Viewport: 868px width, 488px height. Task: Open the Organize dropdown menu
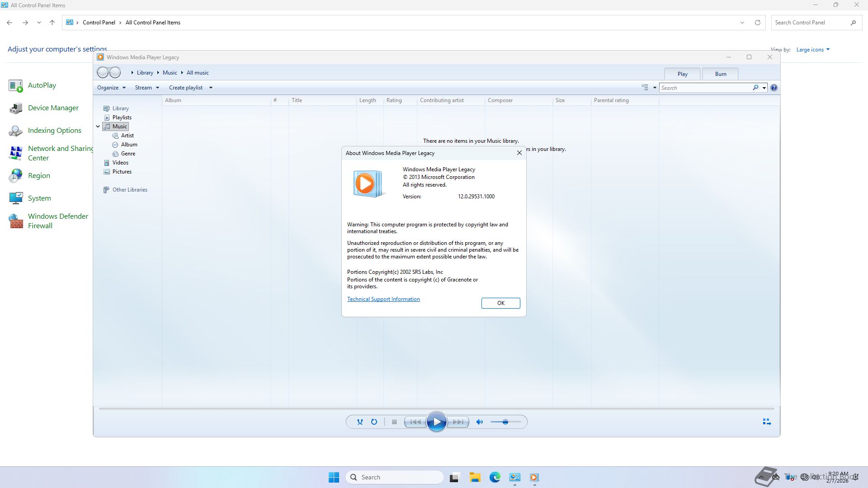pyautogui.click(x=111, y=88)
